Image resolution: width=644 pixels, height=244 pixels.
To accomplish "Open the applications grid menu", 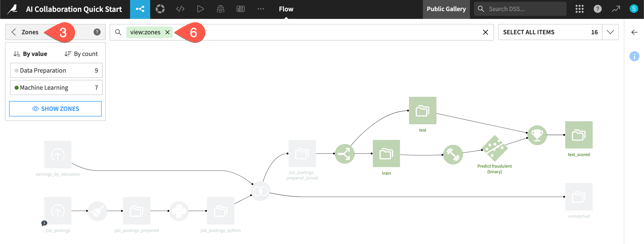I will [579, 9].
